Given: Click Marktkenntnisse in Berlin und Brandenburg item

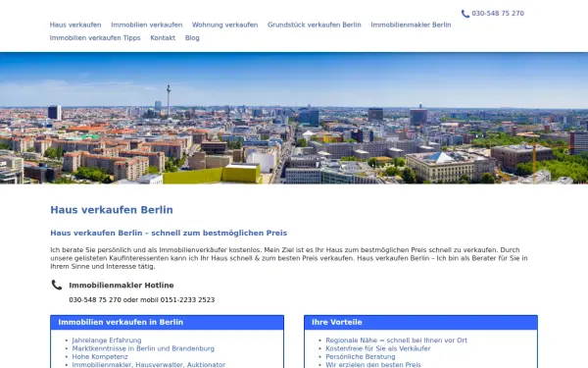Looking at the screenshot, I should 143,348.
